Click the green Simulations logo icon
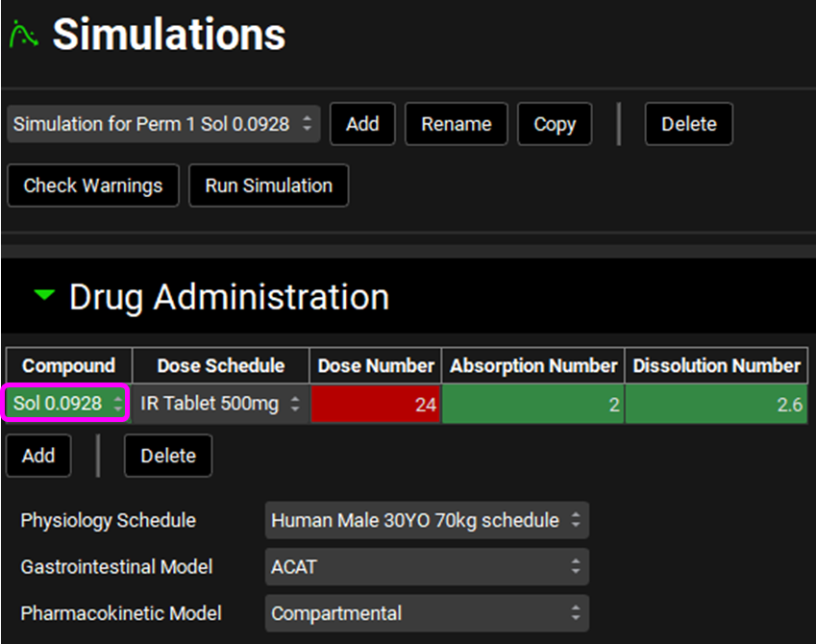 [23, 36]
